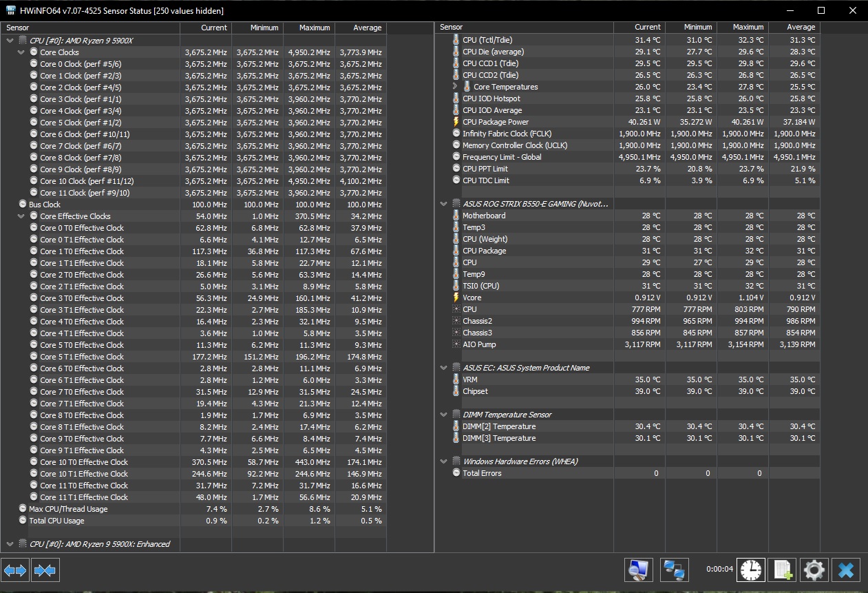Click the network connected computers icon
The width and height of the screenshot is (868, 593).
point(675,570)
